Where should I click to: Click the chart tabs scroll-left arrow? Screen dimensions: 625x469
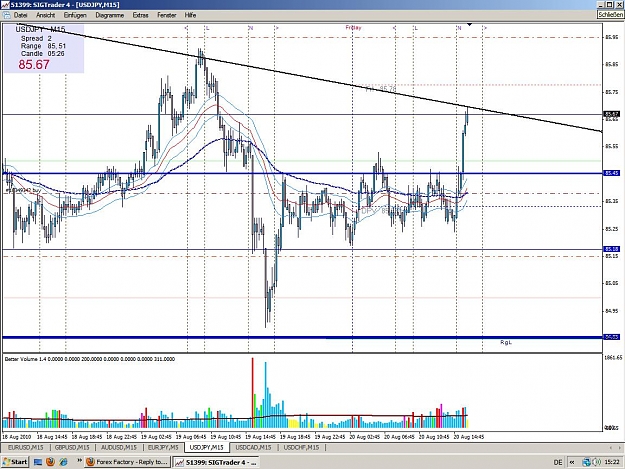point(611,448)
